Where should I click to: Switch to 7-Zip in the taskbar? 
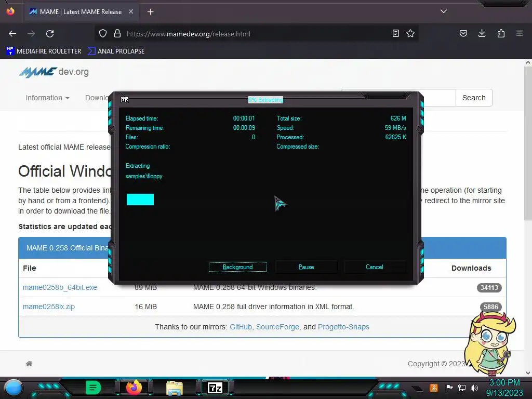point(215,388)
